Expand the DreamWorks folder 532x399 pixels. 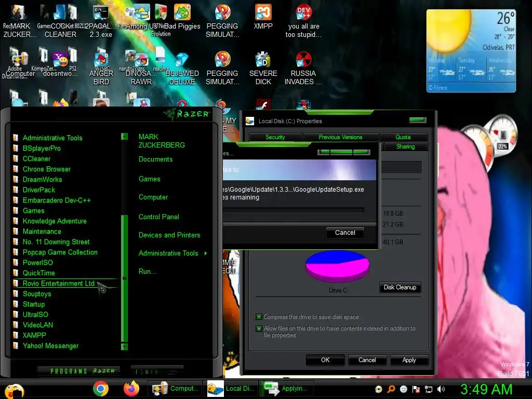(x=43, y=179)
